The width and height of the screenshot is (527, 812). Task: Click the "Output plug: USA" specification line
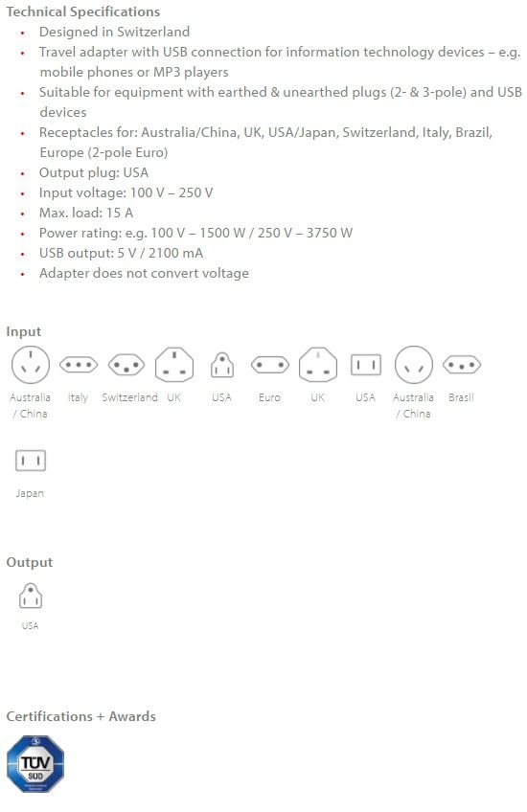pos(94,172)
